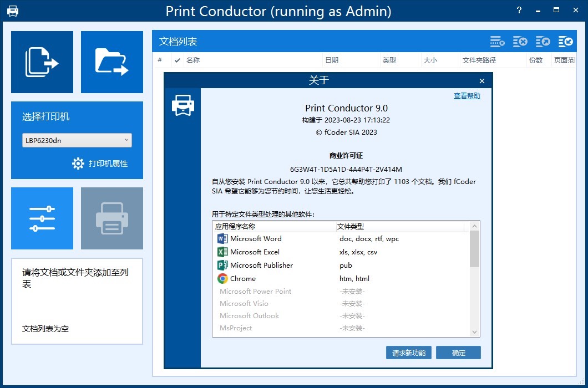Click scrollbar up arrow in software list
The height and width of the screenshot is (388, 588).
(474, 226)
